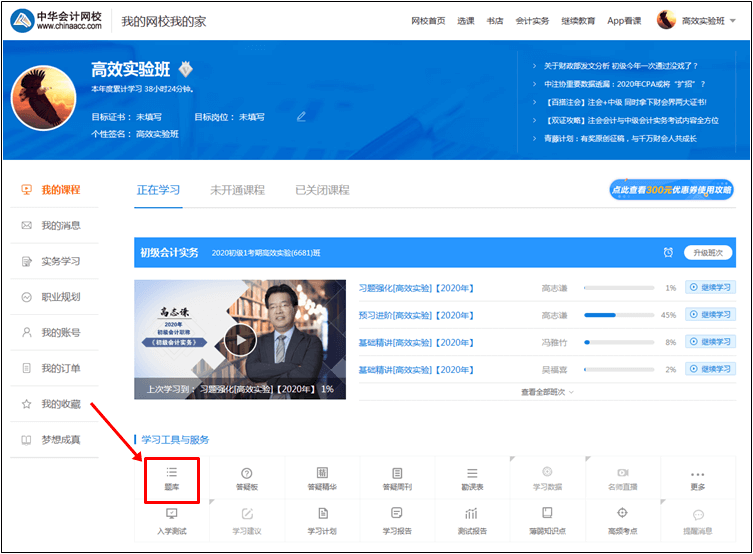This screenshot has width=753, height=554.
Task: Switch to the 已关闭课程 tab
Action: pos(322,190)
